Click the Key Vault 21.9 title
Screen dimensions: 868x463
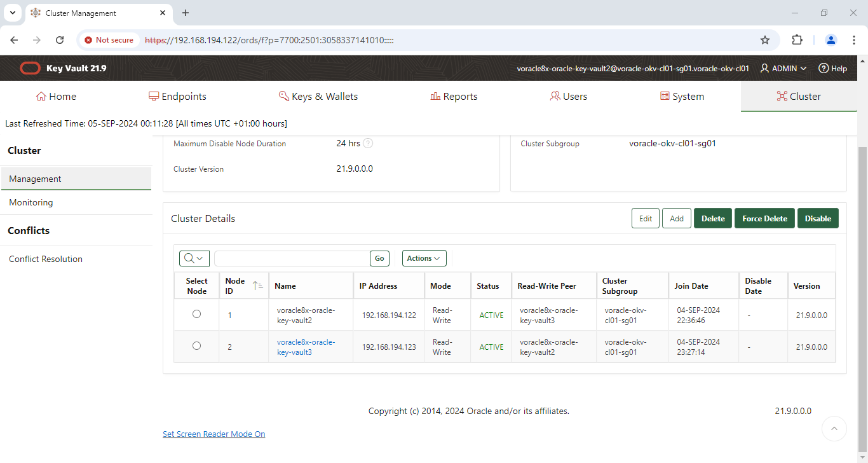tap(76, 68)
